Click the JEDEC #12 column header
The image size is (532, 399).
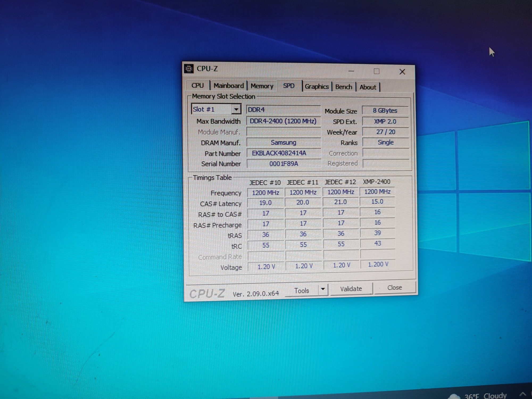(x=340, y=182)
